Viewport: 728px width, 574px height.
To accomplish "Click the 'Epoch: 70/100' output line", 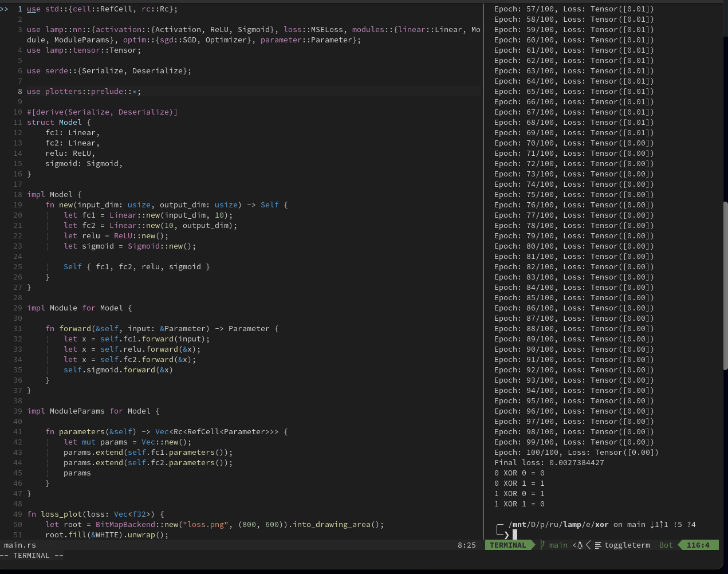I will pyautogui.click(x=574, y=143).
